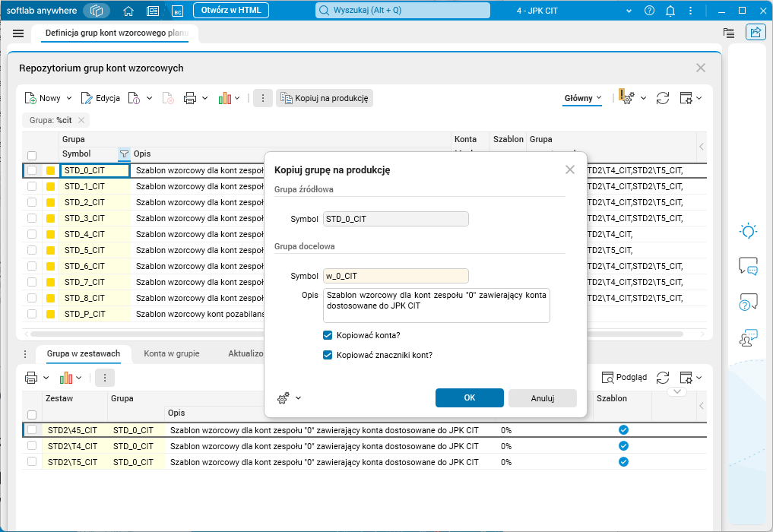This screenshot has height=532, width=773.
Task: Open the more options button in repository toolbar
Action: pyautogui.click(x=263, y=98)
